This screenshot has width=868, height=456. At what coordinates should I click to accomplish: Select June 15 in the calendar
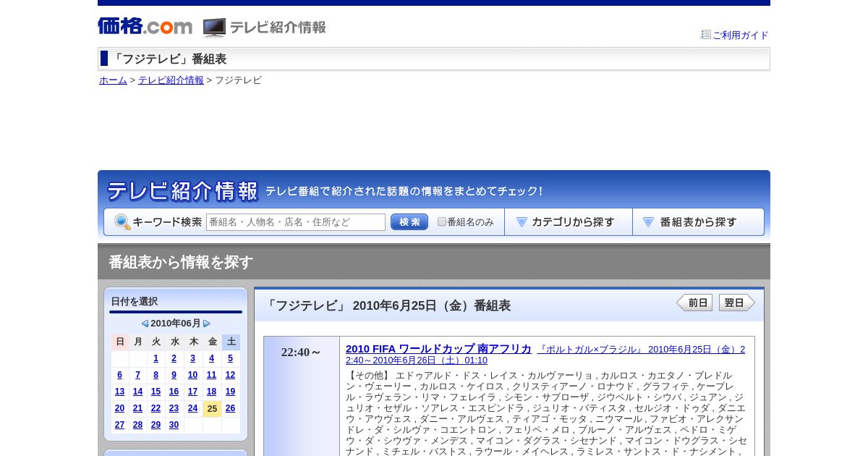click(x=156, y=392)
